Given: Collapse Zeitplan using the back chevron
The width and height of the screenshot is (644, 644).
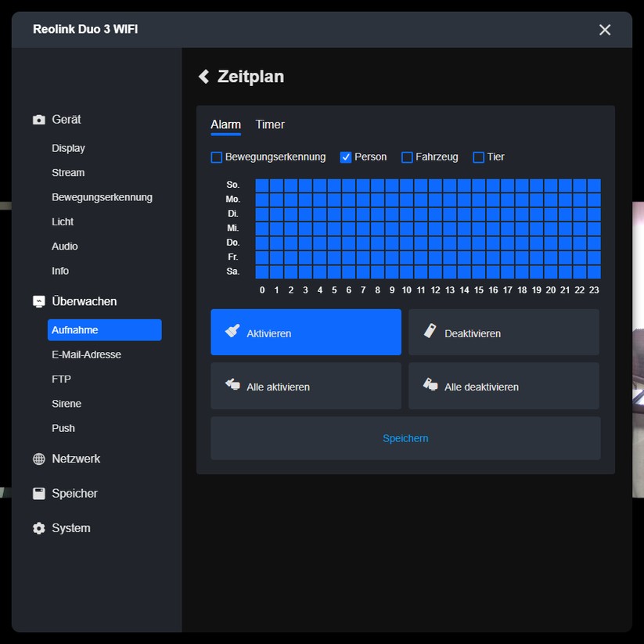Looking at the screenshot, I should point(203,77).
